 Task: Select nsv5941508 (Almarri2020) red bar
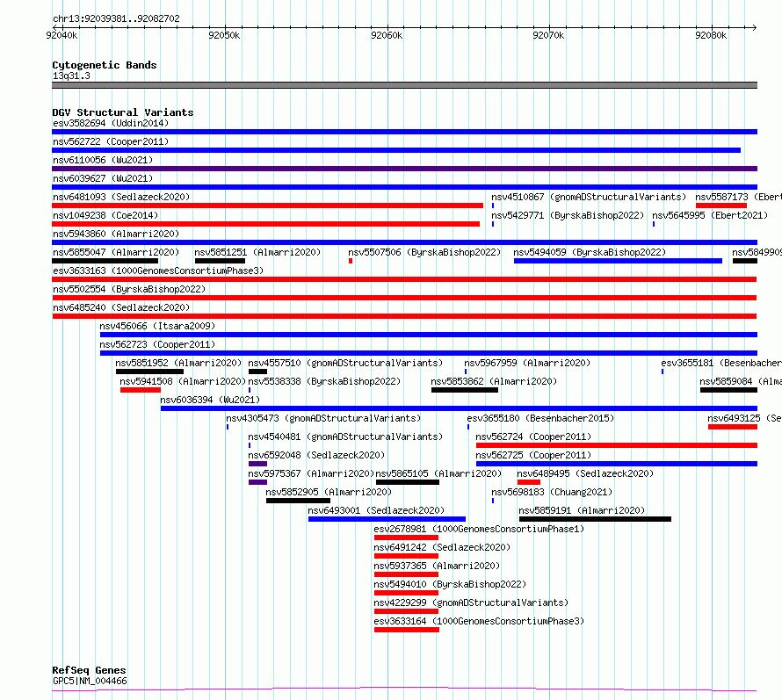140,390
